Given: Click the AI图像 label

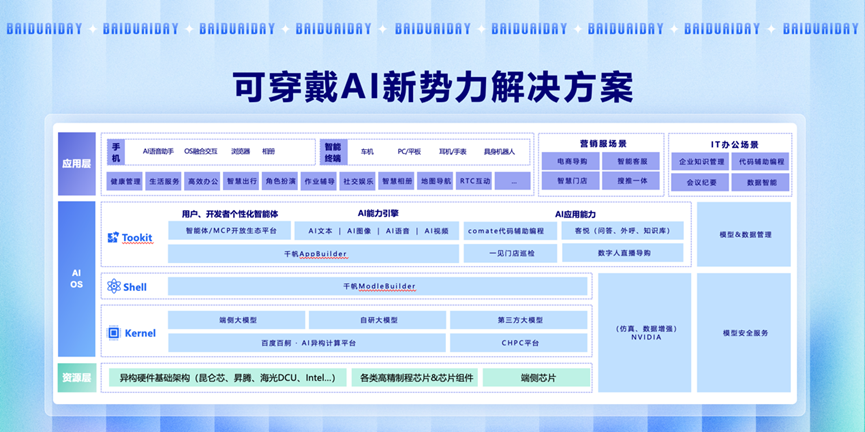Looking at the screenshot, I should [x=358, y=231].
